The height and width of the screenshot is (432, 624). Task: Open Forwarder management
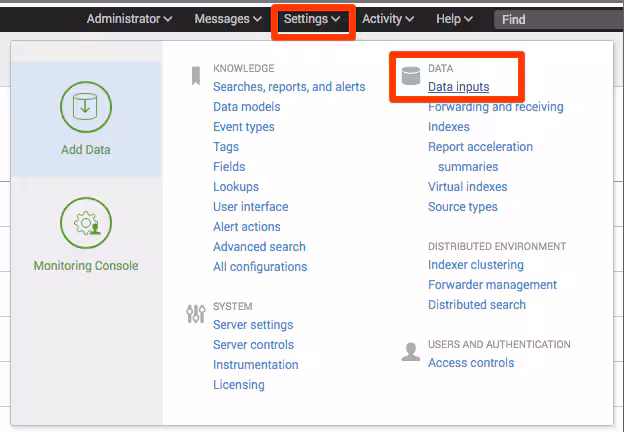click(x=492, y=285)
